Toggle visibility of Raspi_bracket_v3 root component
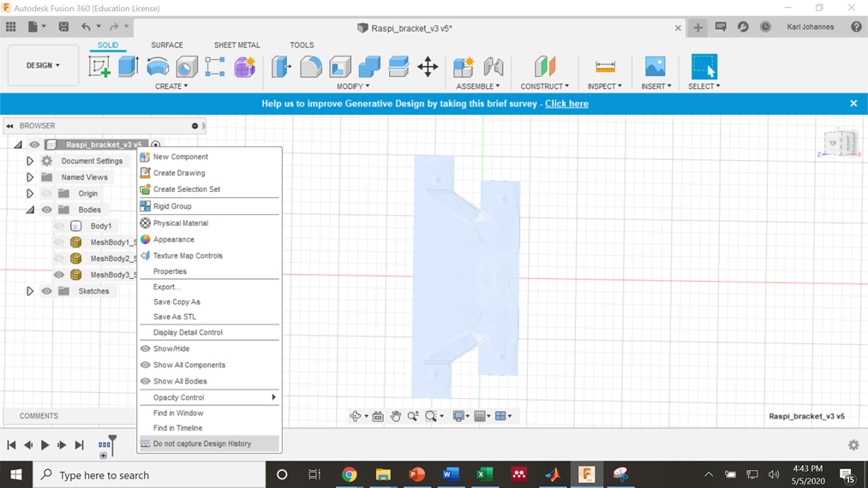The width and height of the screenshot is (868, 488). click(34, 145)
